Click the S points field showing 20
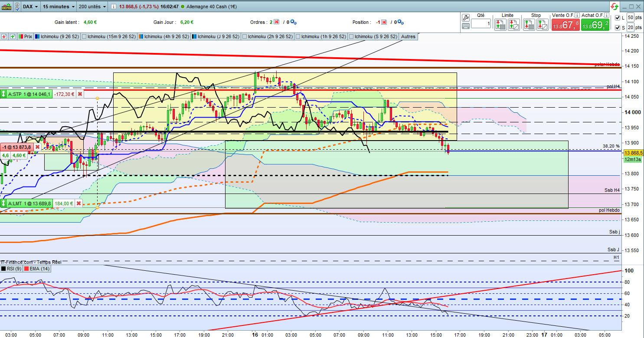The width and height of the screenshot is (644, 338). [631, 28]
